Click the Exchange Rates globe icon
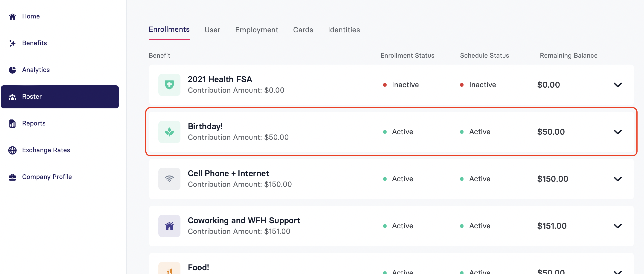 pos(12,150)
